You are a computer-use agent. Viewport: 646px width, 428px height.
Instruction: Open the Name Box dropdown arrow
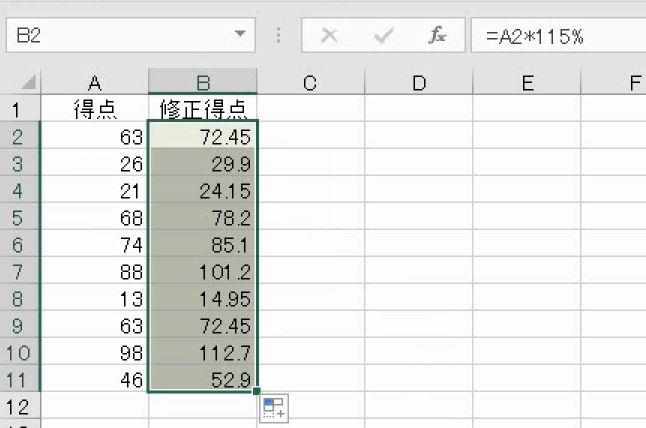pos(240,34)
